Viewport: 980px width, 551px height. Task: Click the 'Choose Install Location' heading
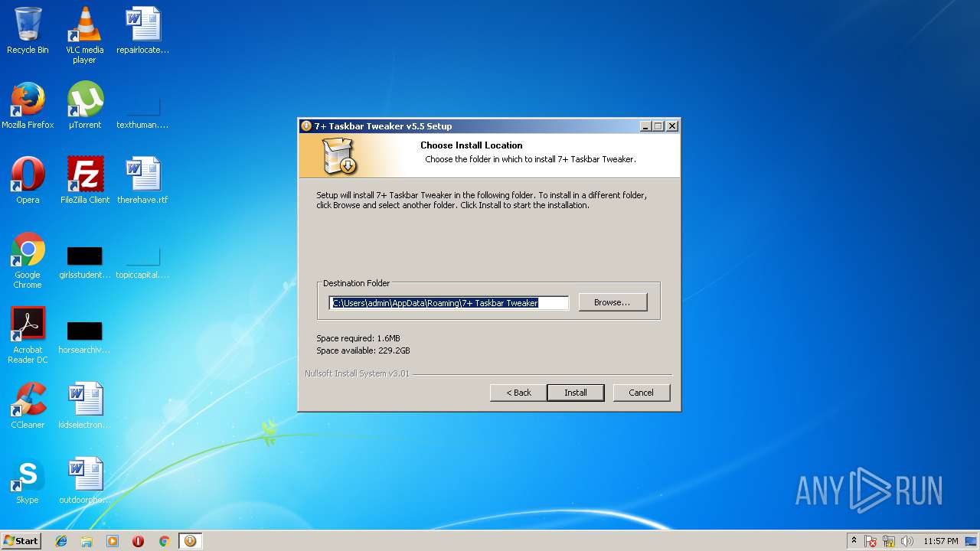(472, 145)
